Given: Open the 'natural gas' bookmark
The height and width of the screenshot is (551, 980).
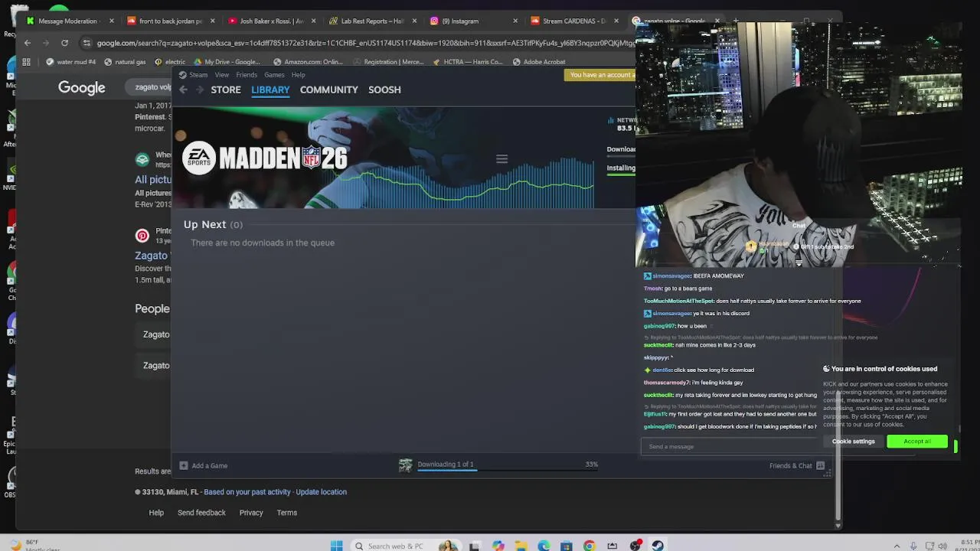Looking at the screenshot, I should click(125, 62).
